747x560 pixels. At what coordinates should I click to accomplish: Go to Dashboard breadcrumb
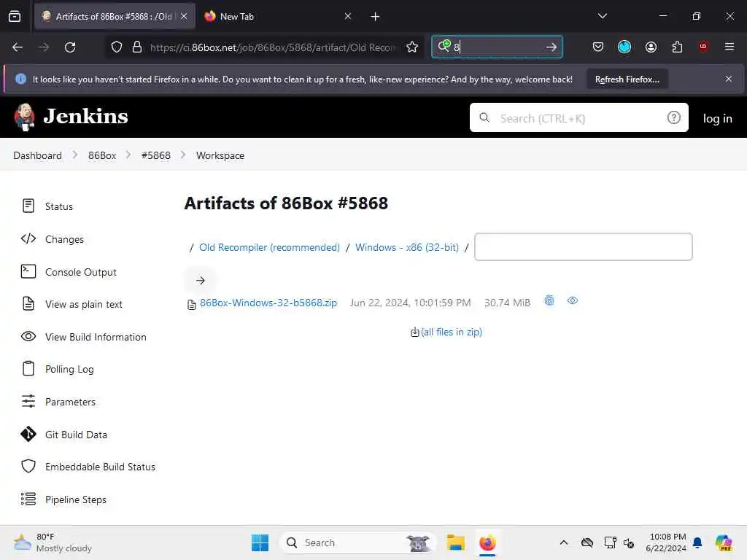[x=38, y=155]
